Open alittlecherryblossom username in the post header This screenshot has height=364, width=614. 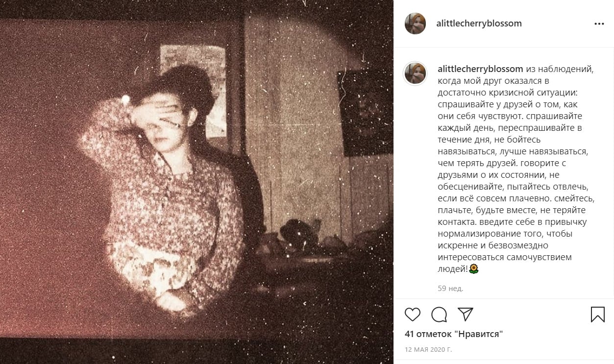click(x=479, y=24)
